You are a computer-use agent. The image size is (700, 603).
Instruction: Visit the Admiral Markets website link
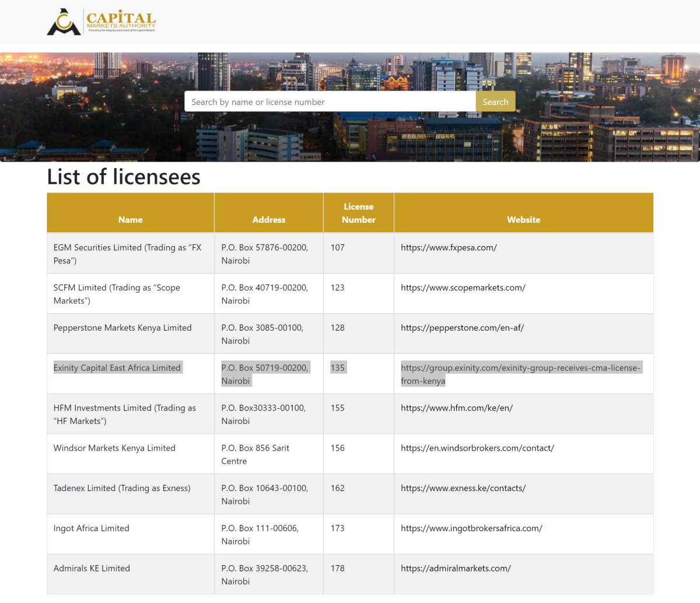(455, 568)
